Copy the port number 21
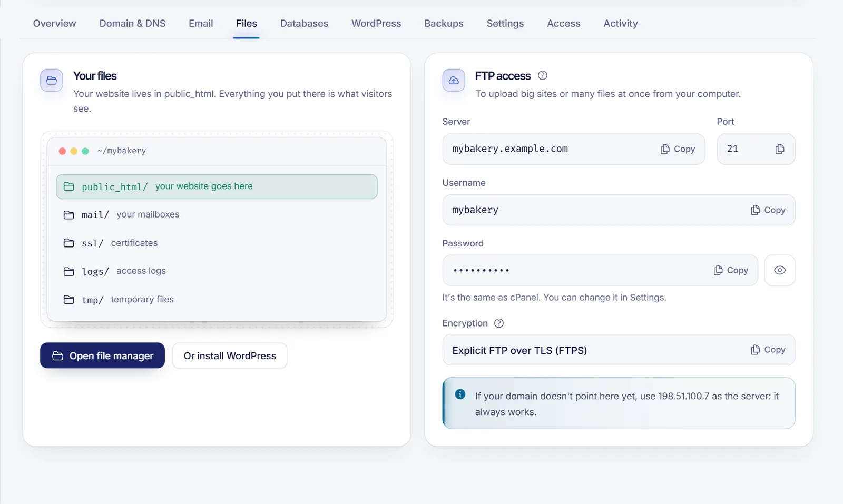843x504 pixels. tap(780, 149)
